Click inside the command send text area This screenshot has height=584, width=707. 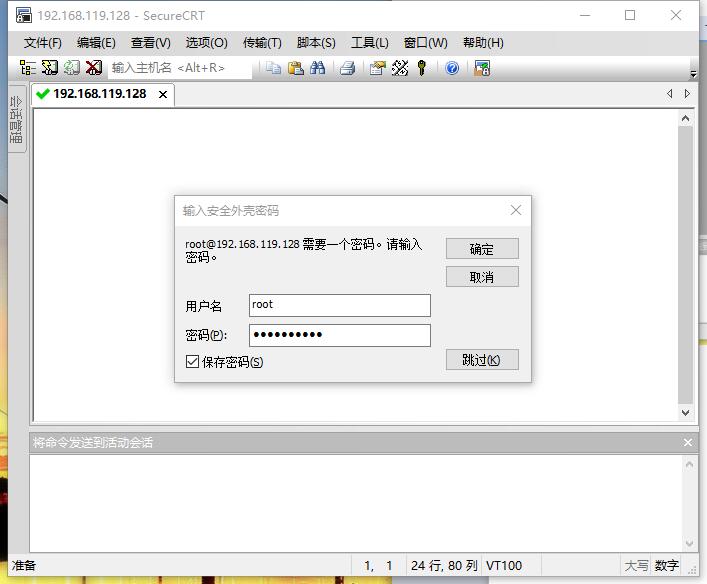point(356,503)
